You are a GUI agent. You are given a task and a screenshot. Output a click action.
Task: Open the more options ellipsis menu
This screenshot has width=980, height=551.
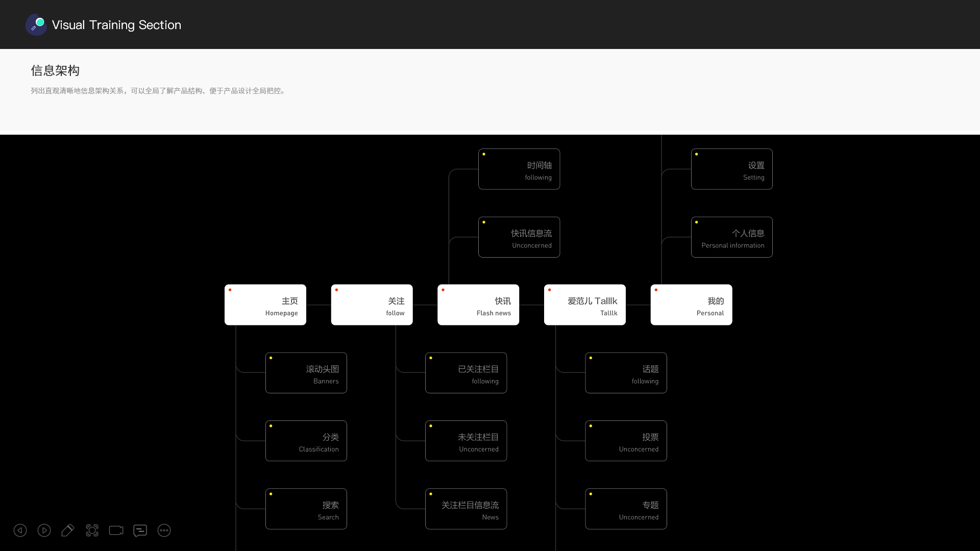click(x=164, y=530)
